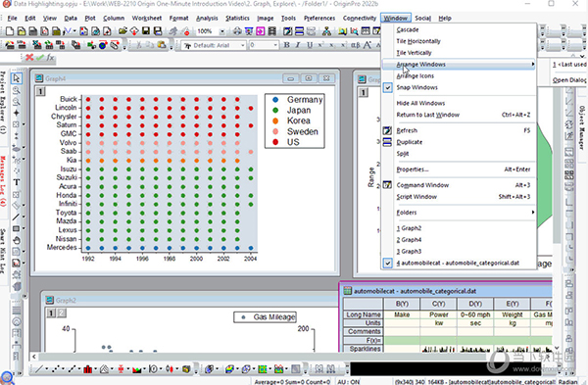Click Hide All Windows entry
The width and height of the screenshot is (588, 385).
click(x=420, y=103)
